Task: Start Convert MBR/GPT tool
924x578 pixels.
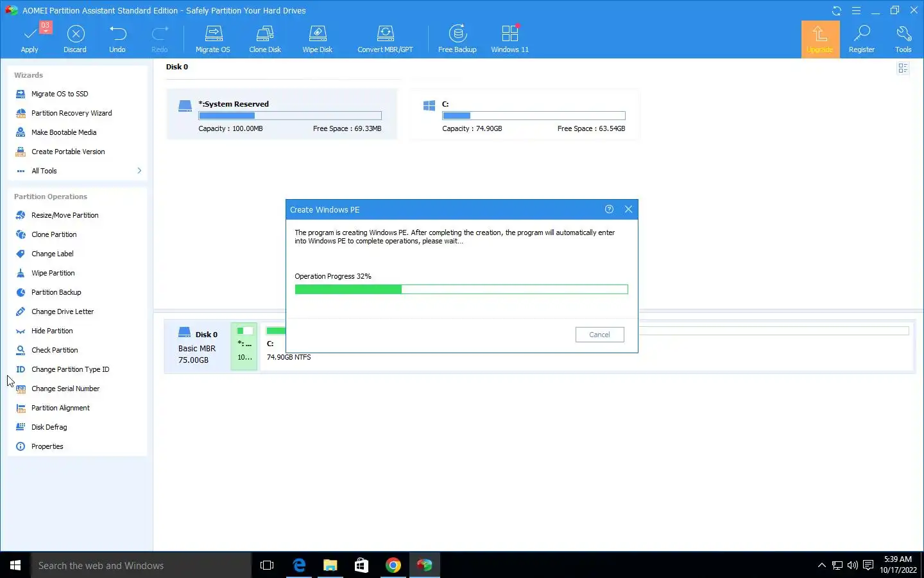Action: [385, 39]
